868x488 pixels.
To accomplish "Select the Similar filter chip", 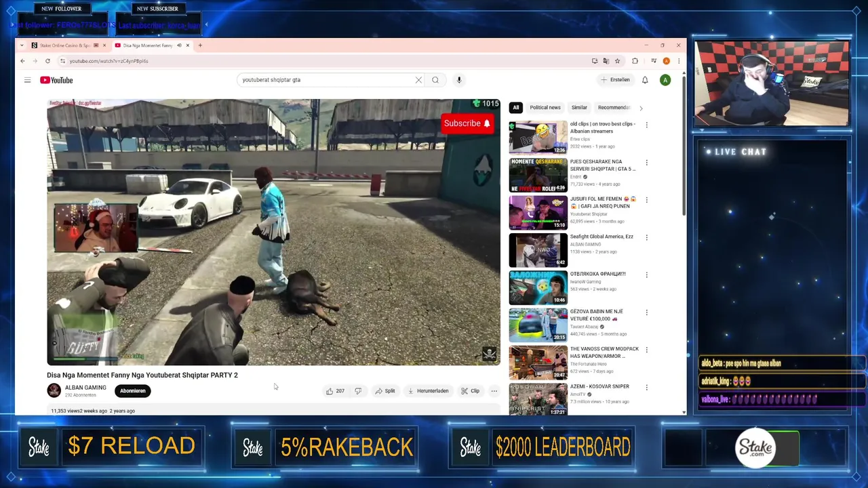I will click(x=579, y=108).
